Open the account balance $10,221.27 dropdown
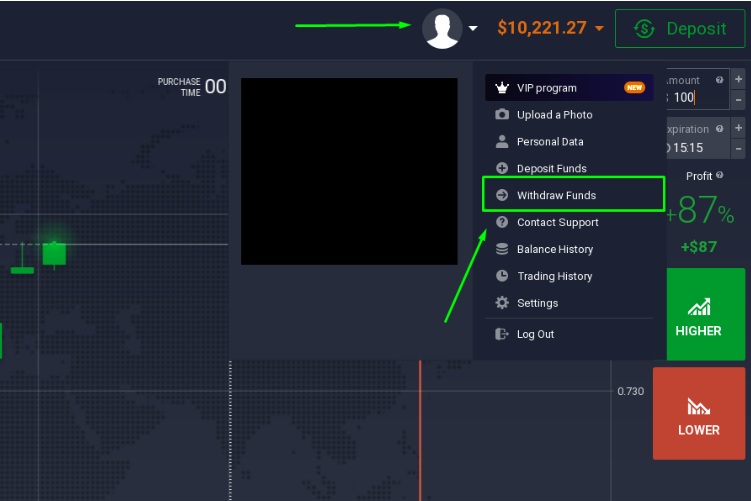The width and height of the screenshot is (751, 501). click(550, 28)
